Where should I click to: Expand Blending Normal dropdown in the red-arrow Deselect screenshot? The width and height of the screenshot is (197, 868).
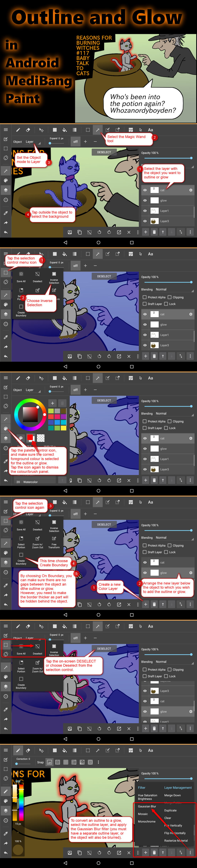pos(175,662)
